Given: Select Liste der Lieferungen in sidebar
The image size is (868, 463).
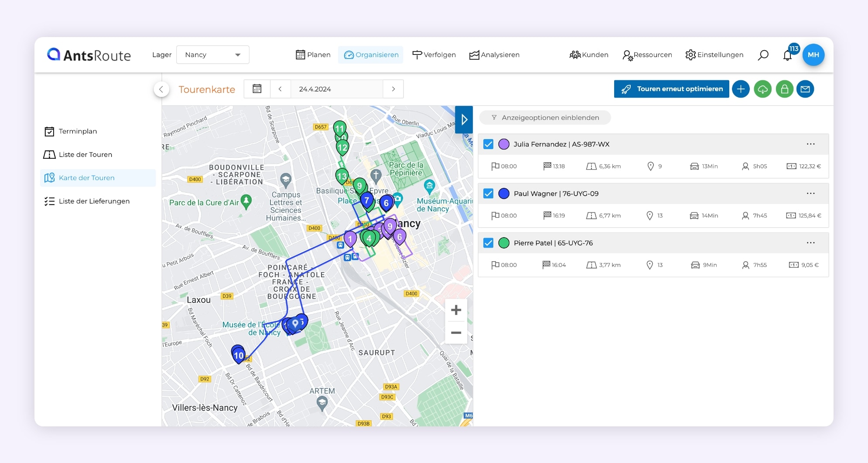Looking at the screenshot, I should point(94,201).
